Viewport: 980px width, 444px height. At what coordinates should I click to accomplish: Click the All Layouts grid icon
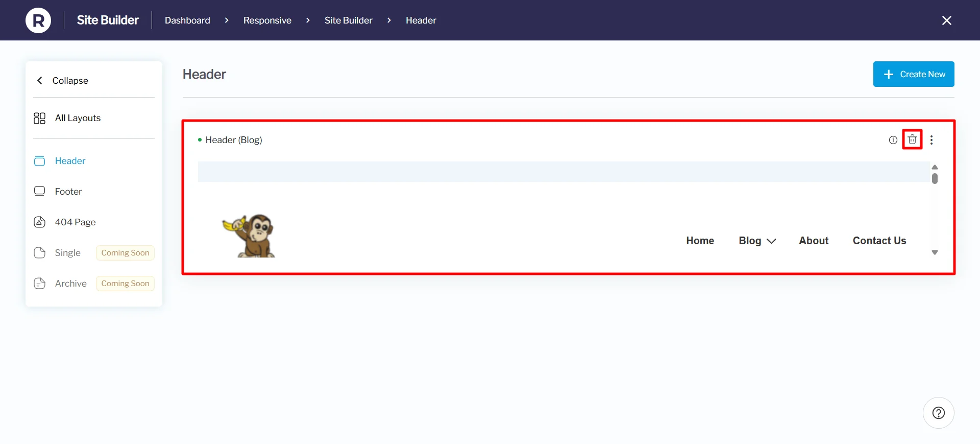tap(39, 118)
